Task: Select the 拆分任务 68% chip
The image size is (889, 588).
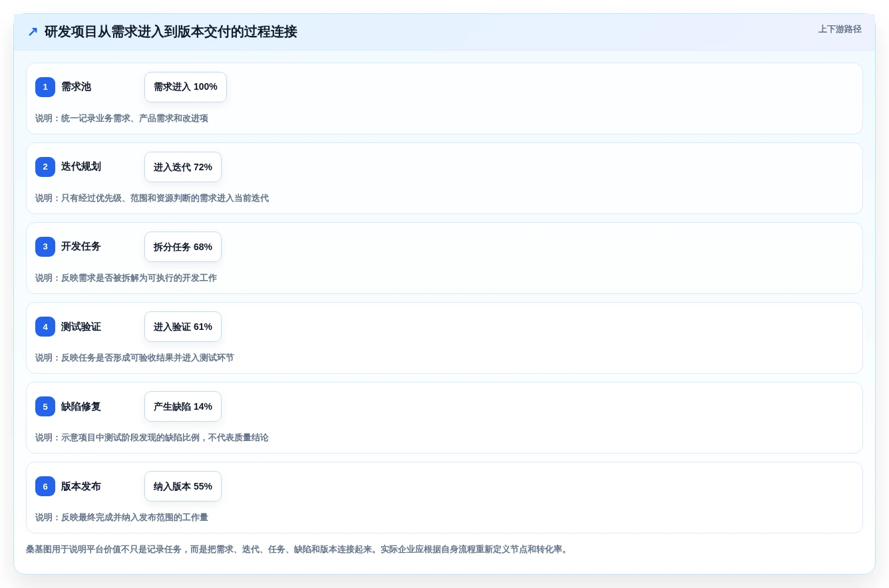Action: [x=183, y=247]
